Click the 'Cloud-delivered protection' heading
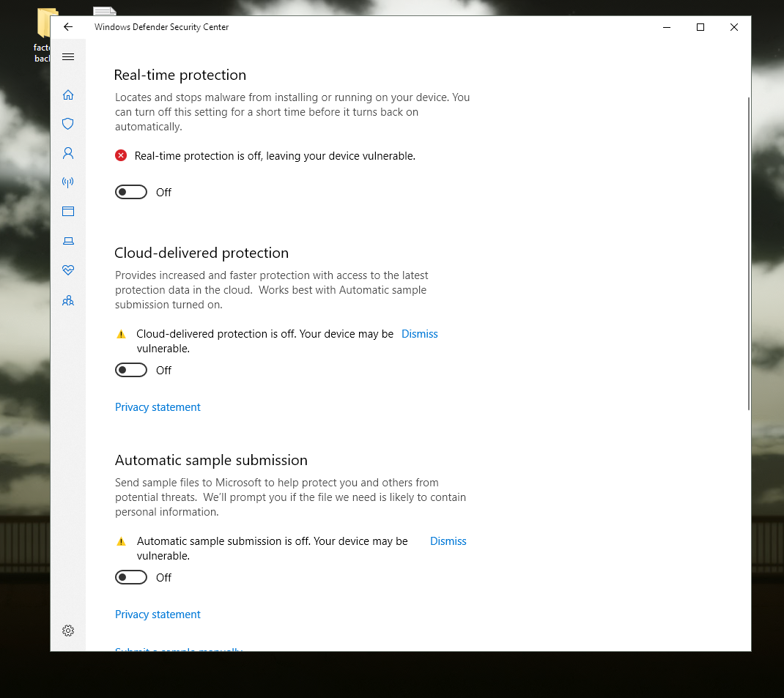 point(201,253)
